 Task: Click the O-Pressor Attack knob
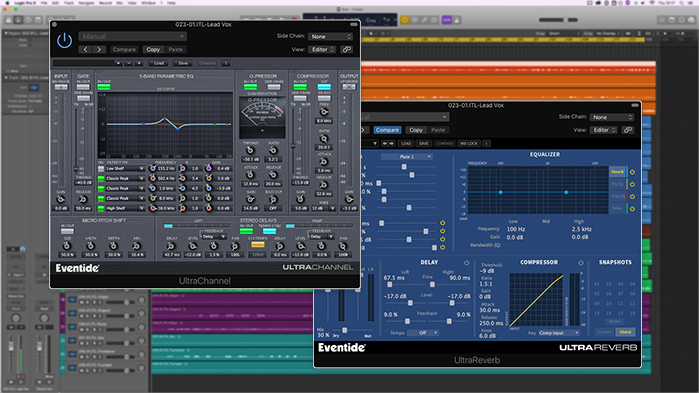[x=250, y=175]
